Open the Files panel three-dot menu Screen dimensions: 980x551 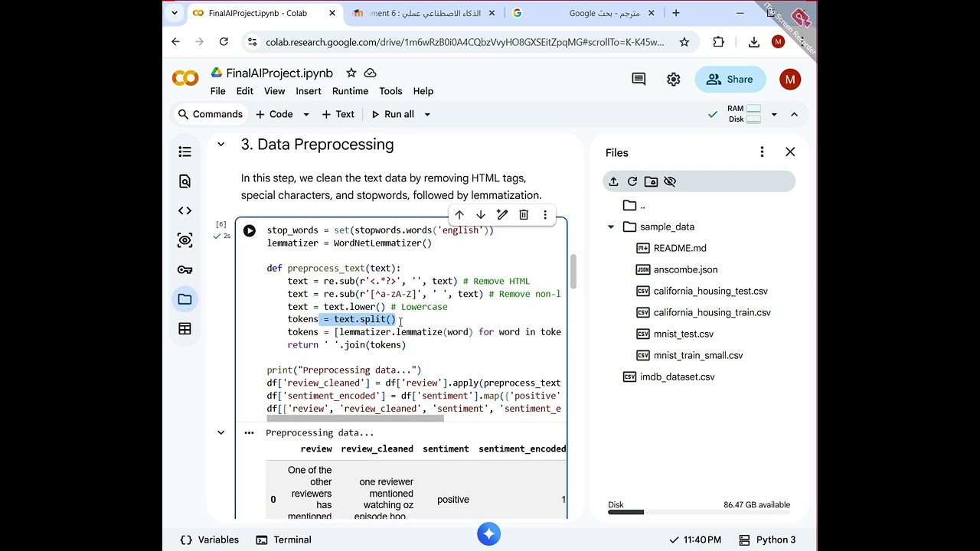click(762, 152)
